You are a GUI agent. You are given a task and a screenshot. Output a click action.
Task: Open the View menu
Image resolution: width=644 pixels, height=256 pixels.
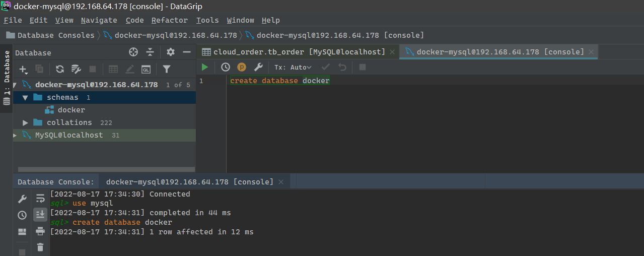(64, 20)
